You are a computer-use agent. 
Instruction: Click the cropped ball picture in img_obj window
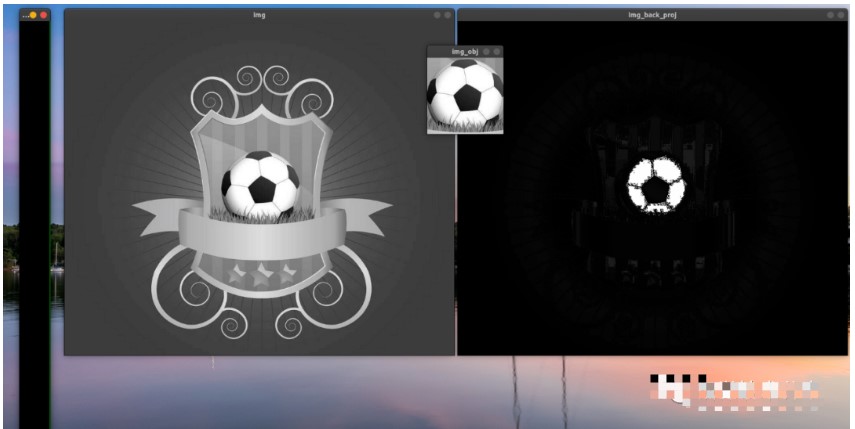click(465, 95)
